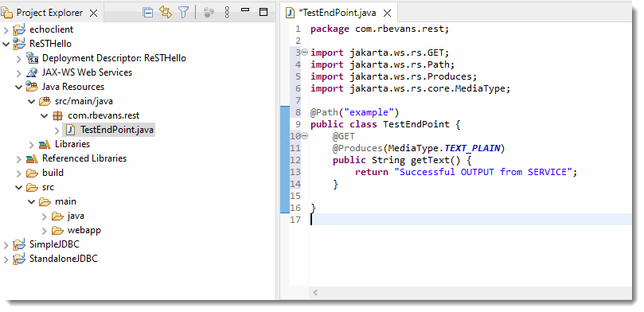
Task: Click the build folder icon
Action: pos(32,173)
